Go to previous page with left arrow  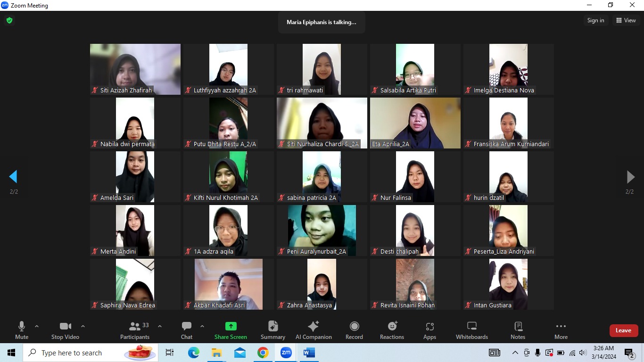pyautogui.click(x=13, y=177)
